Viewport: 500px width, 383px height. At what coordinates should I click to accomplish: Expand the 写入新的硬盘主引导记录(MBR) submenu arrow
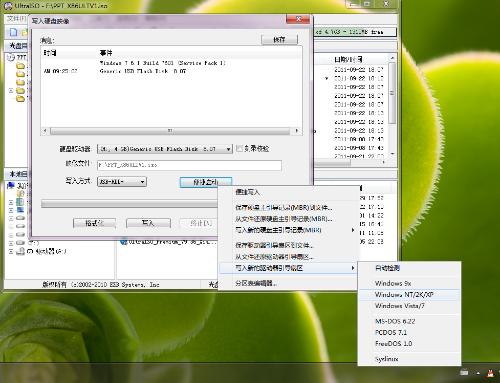tap(352, 230)
